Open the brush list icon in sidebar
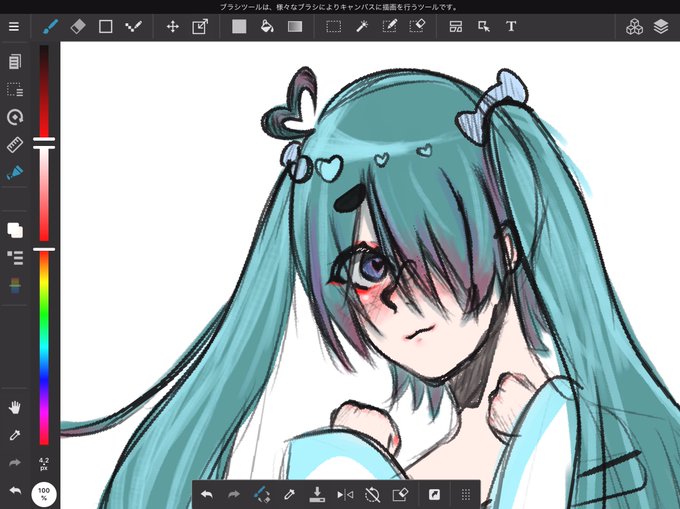The image size is (680, 509). click(15, 258)
